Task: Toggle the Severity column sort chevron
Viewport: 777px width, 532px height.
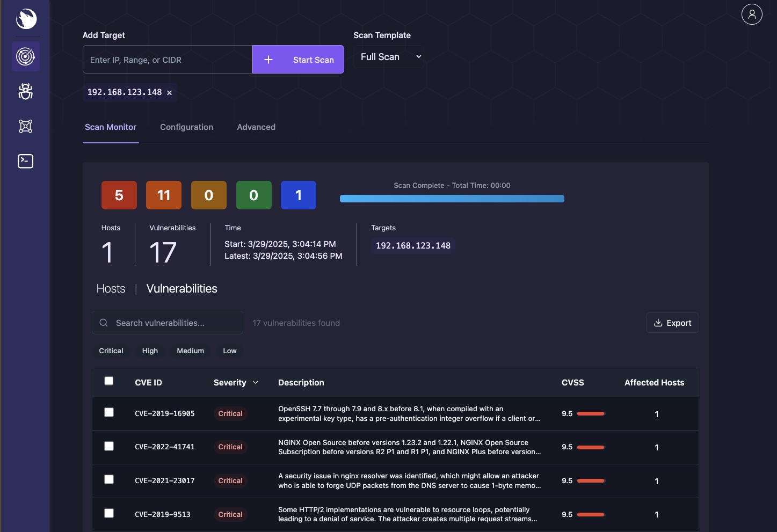Action: click(x=255, y=383)
